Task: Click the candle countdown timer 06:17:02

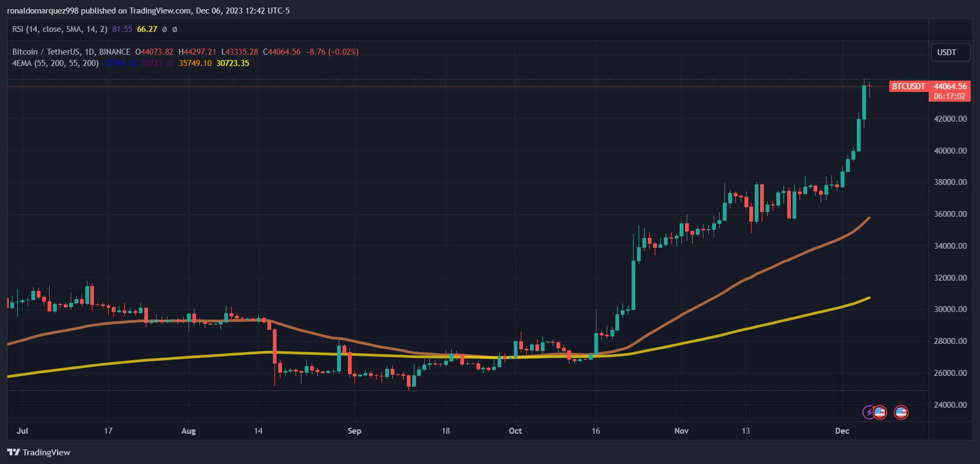Action: tap(949, 96)
